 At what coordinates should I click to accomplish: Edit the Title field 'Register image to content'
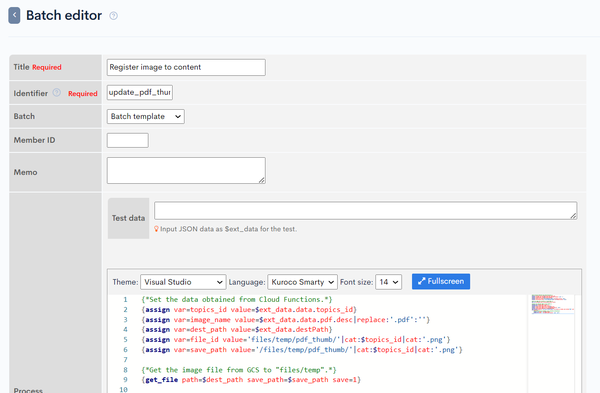pyautogui.click(x=186, y=67)
